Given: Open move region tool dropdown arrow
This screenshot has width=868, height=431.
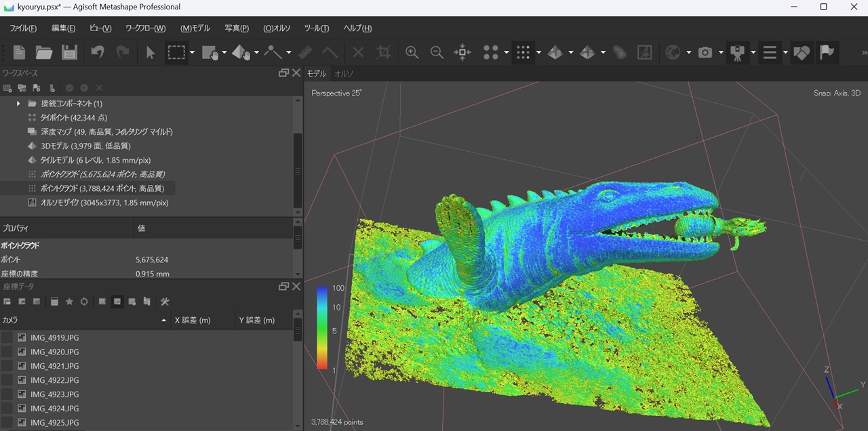Looking at the screenshot, I should click(x=224, y=52).
